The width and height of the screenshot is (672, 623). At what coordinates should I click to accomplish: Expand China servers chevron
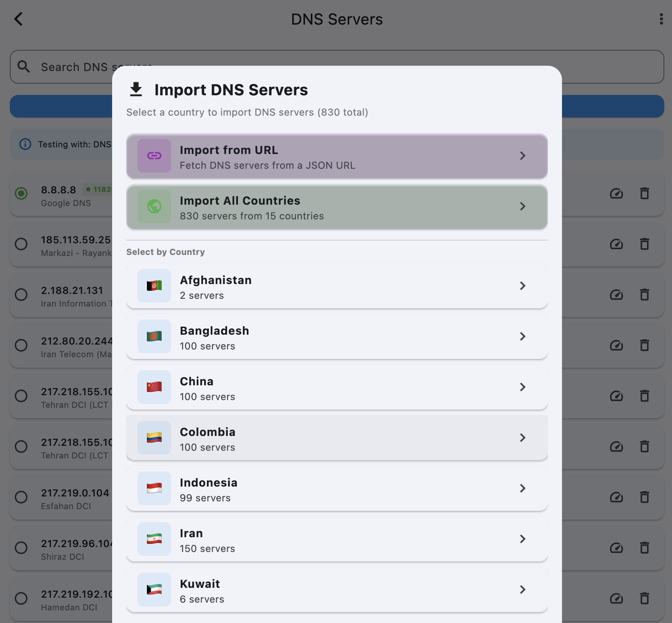(x=523, y=387)
